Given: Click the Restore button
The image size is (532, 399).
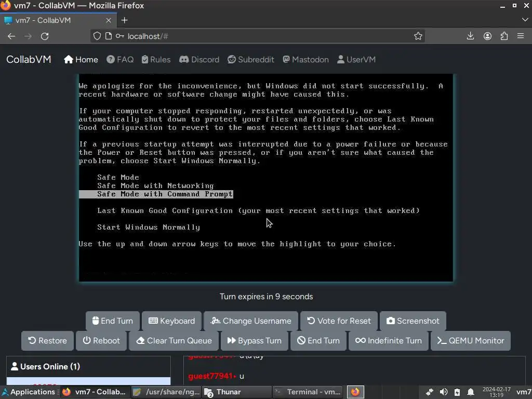Looking at the screenshot, I should [47, 341].
